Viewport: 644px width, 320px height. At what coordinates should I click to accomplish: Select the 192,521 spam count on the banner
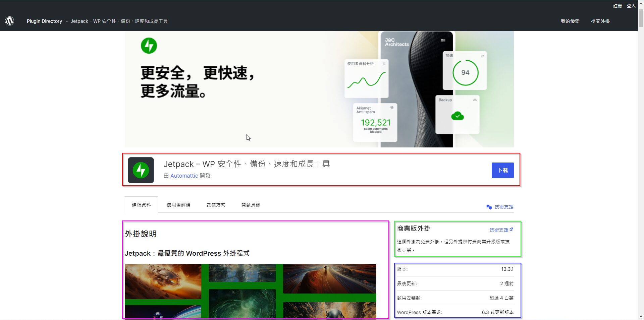pos(376,123)
